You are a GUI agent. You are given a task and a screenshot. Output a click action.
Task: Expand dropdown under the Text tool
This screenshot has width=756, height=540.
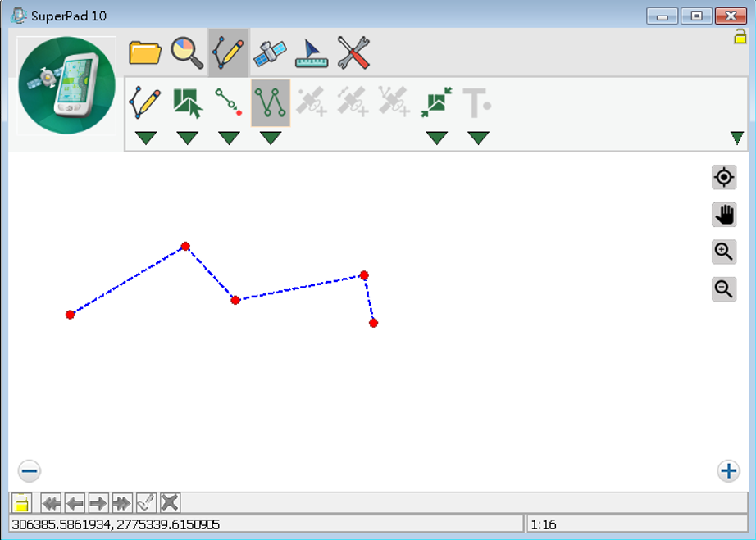coord(478,138)
